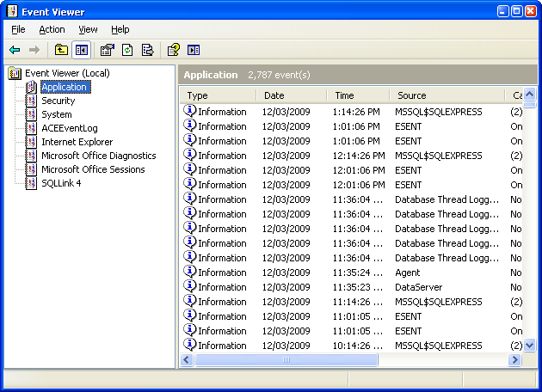The image size is (542, 392).
Task: Click the Microsoft Office Sessions log icon
Action: pyautogui.click(x=31, y=169)
